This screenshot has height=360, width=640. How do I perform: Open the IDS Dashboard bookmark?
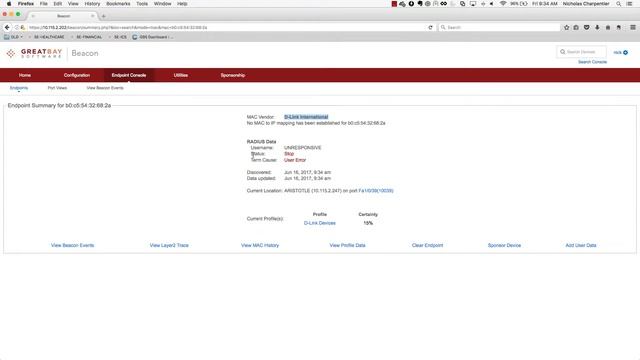pyautogui.click(x=152, y=37)
